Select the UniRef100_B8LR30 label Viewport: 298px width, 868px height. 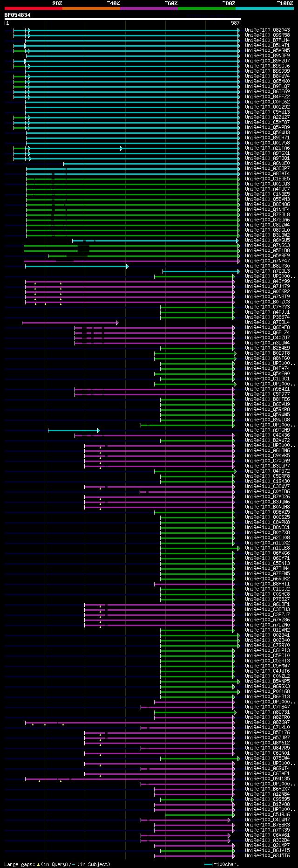pos(267,266)
